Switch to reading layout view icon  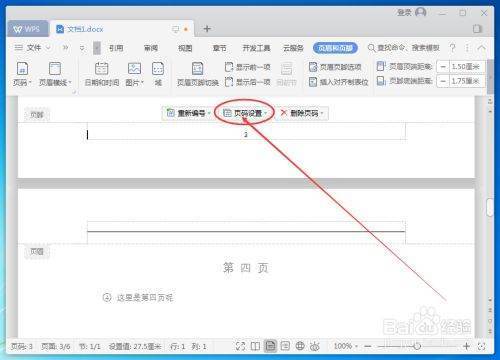click(x=255, y=346)
